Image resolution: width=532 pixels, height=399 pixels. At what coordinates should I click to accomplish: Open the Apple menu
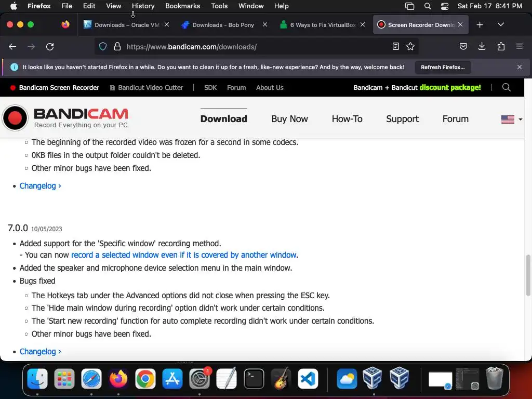click(14, 6)
